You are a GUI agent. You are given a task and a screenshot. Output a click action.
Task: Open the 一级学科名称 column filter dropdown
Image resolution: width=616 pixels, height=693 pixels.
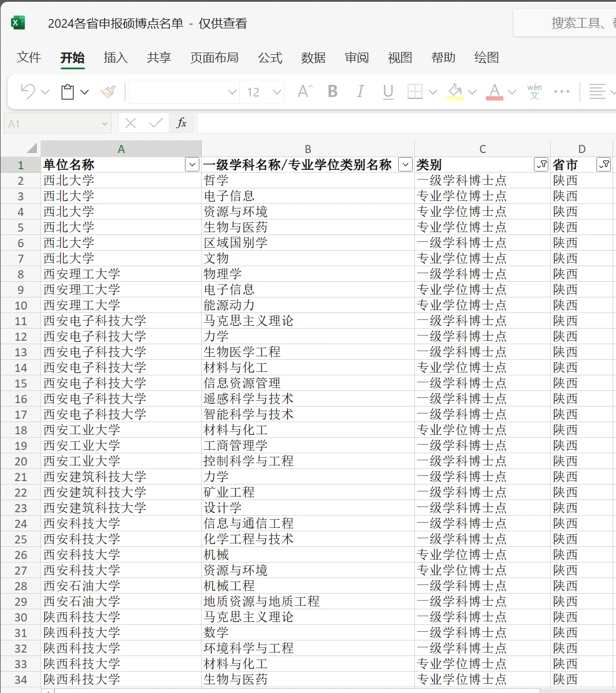(x=406, y=165)
